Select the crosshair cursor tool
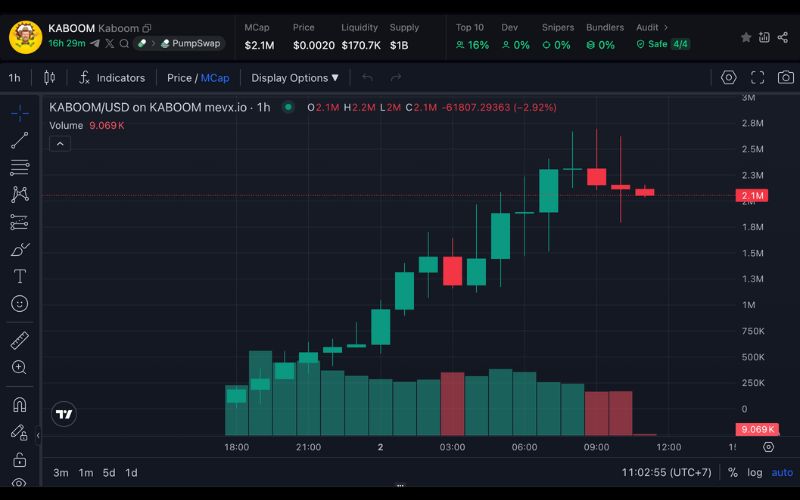The height and width of the screenshot is (500, 800). pyautogui.click(x=19, y=113)
